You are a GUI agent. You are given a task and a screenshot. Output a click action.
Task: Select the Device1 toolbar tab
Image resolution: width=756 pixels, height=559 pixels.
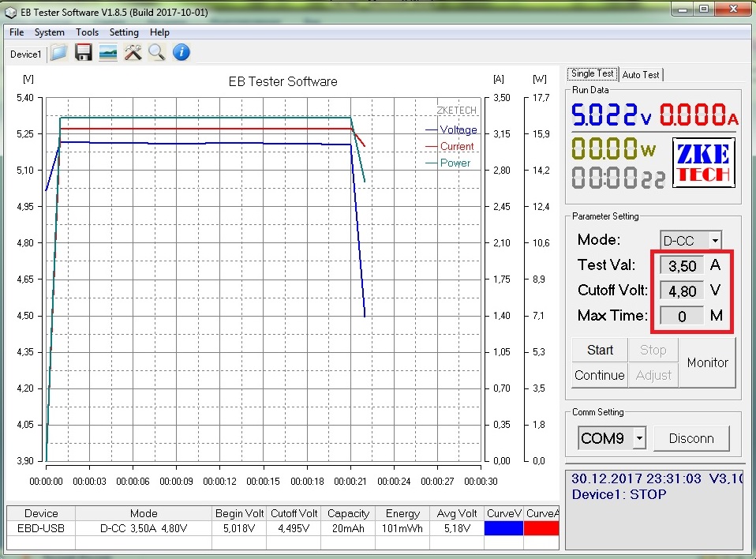[x=26, y=54]
